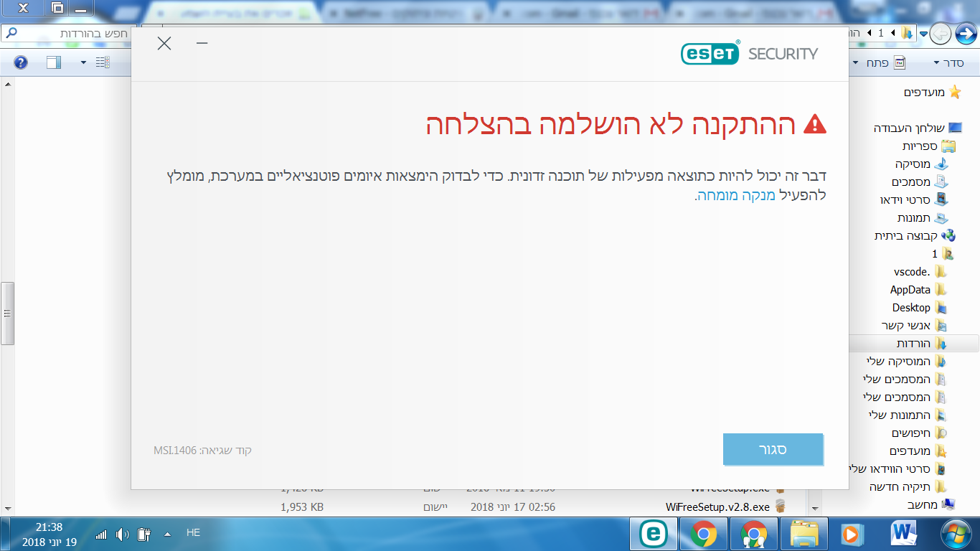The image size is (980, 551).
Task: Open the Desktop folder in tree
Action: [920, 308]
